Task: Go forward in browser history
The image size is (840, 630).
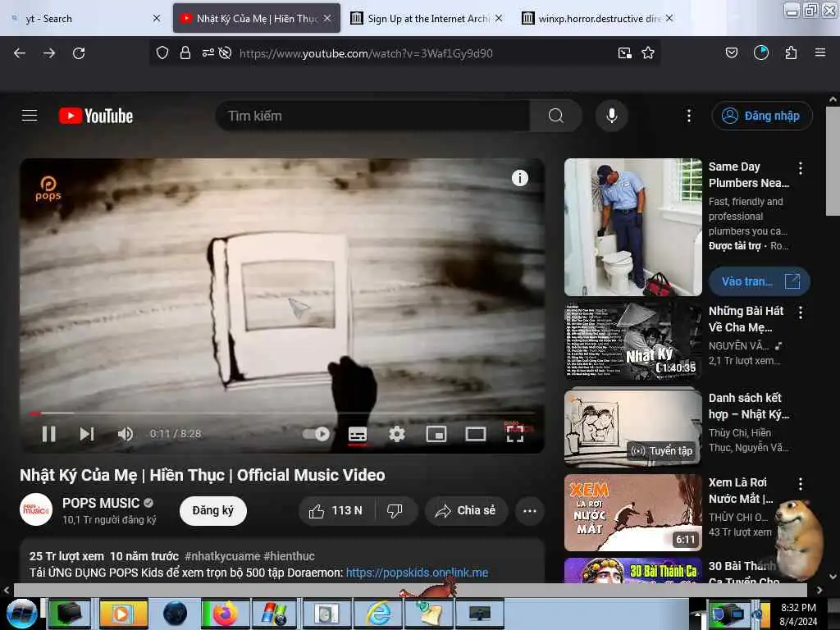Action: click(x=49, y=53)
